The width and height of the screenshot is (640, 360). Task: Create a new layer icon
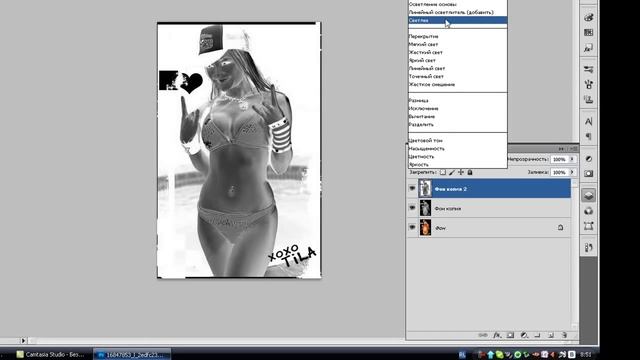551,335
